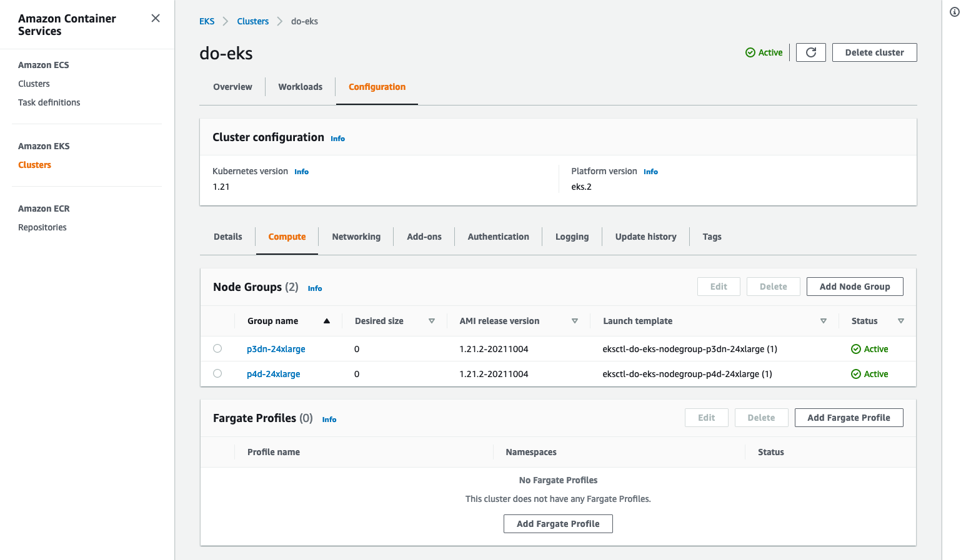Viewport: 966px width, 560px height.
Task: Click the Active status in p4d-24xlarge row
Action: point(870,374)
